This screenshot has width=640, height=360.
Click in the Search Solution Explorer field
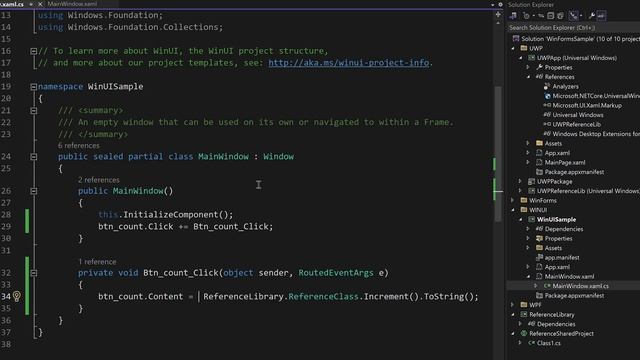pos(573,28)
